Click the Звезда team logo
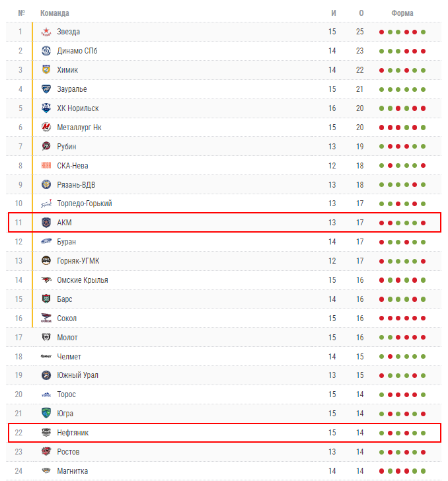 tap(46, 32)
